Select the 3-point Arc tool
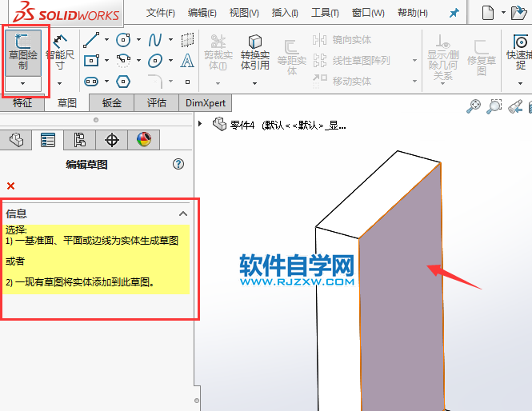532x411 pixels. coord(123,61)
